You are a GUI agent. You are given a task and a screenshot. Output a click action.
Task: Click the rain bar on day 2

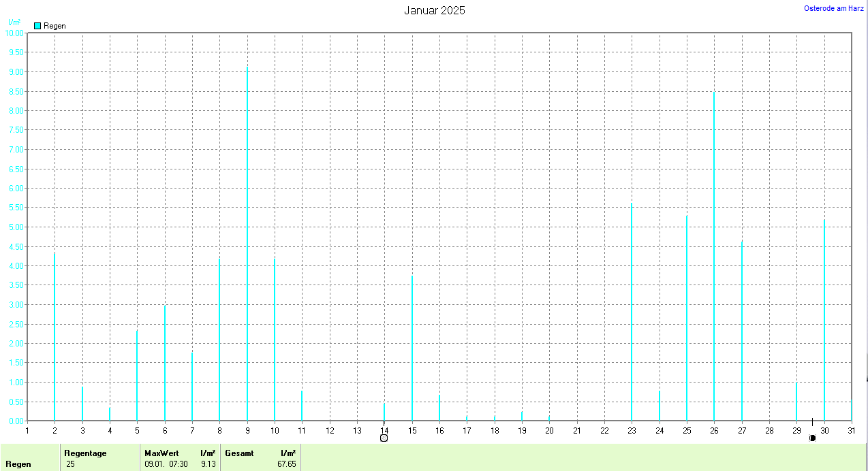point(55,337)
